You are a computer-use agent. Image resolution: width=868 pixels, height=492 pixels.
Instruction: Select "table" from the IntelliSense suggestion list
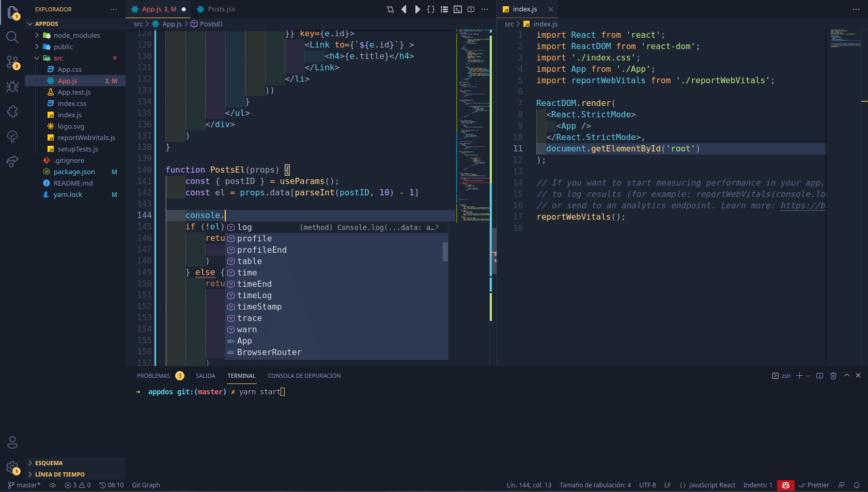point(249,261)
